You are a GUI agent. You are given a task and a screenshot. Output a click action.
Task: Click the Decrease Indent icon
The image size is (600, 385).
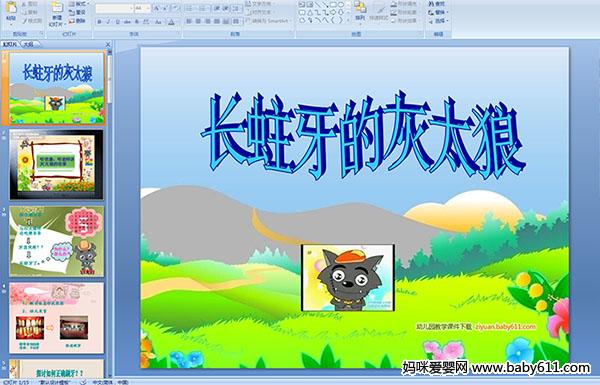(x=216, y=8)
